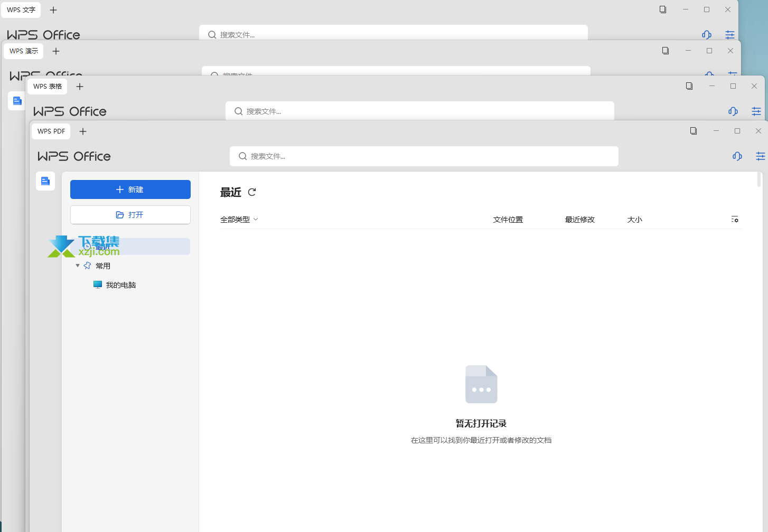Add a new tab next to WPS 文字

click(53, 10)
